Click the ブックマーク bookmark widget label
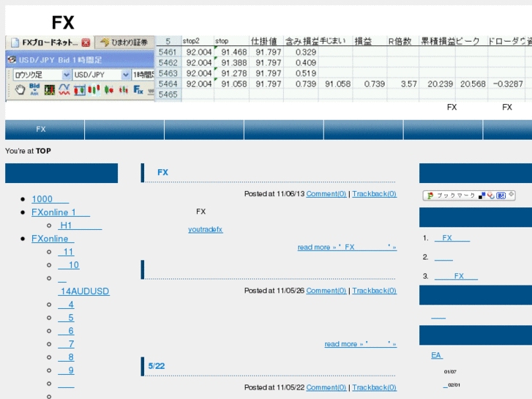532x399 pixels. 456,195
